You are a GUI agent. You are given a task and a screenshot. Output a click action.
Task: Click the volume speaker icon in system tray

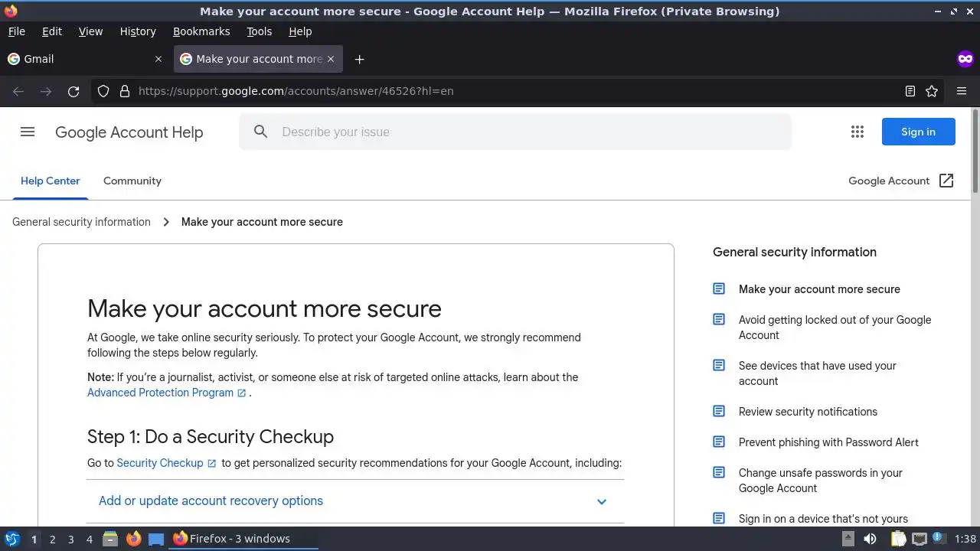[x=871, y=539]
